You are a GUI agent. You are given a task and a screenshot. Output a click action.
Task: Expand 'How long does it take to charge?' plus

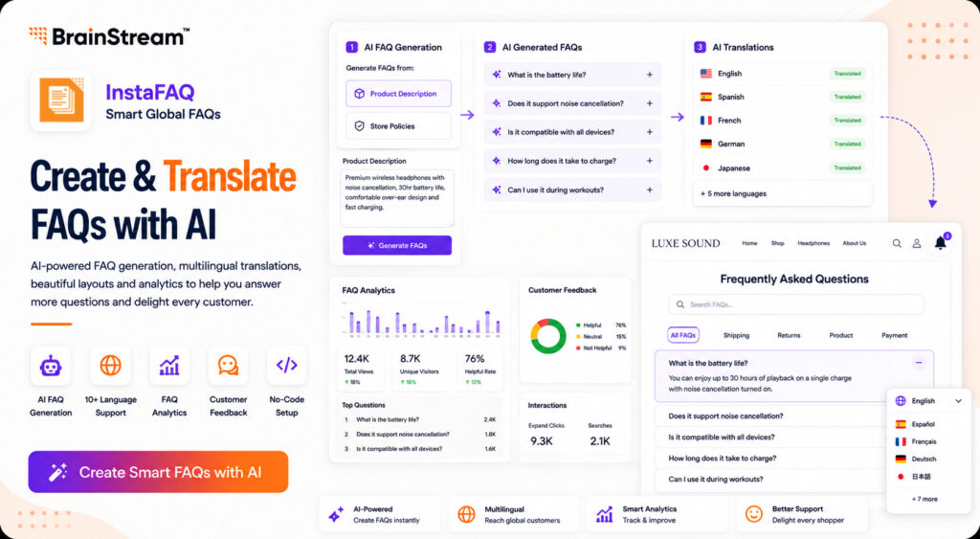pos(650,161)
